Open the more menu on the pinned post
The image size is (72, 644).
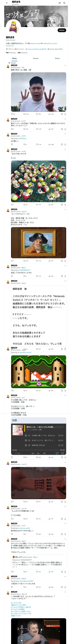(65, 65)
